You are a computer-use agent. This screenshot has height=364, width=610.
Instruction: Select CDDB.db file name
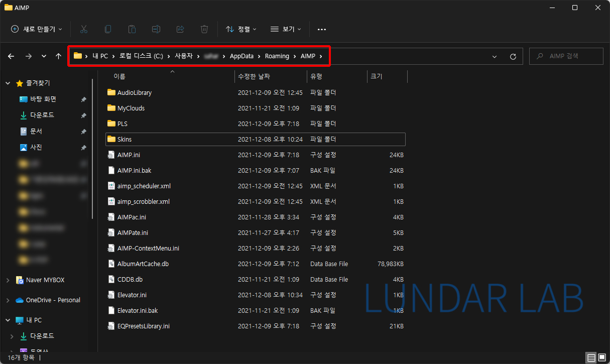[130, 279]
